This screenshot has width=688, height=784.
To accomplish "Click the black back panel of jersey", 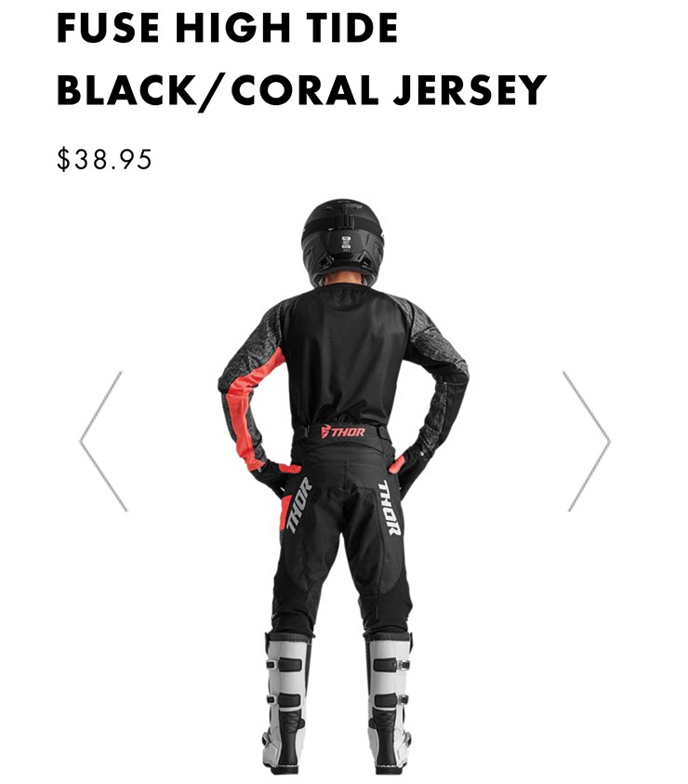I will click(345, 357).
